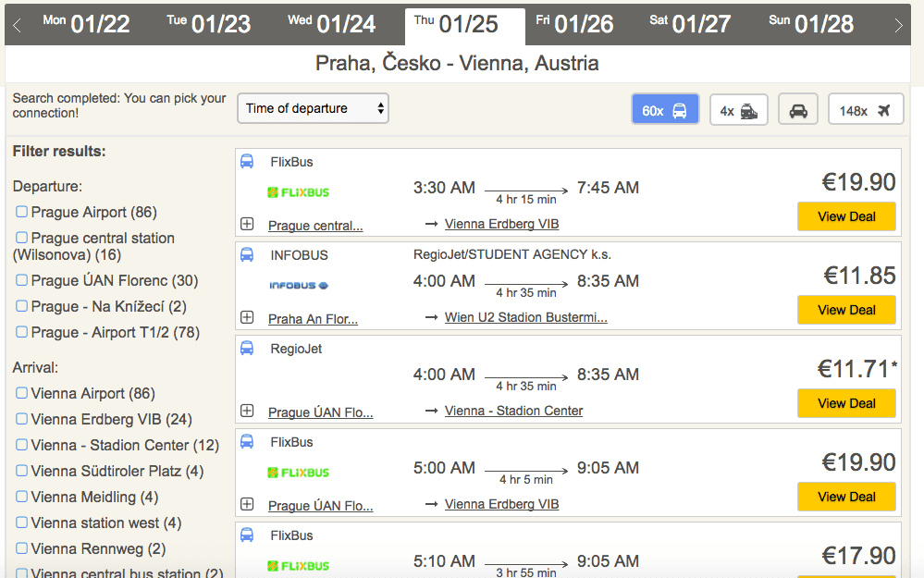Click the INFOBUS logo
This screenshot has height=578, width=924.
click(299, 286)
